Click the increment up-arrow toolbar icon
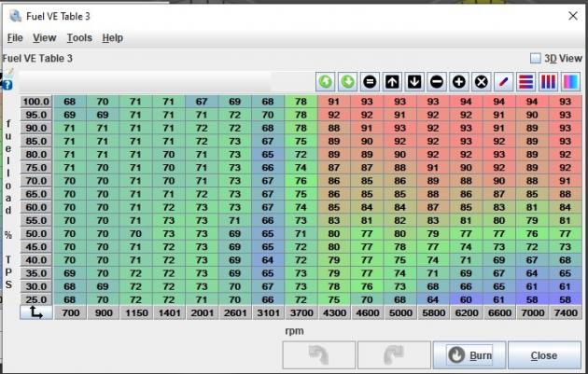 (x=392, y=81)
